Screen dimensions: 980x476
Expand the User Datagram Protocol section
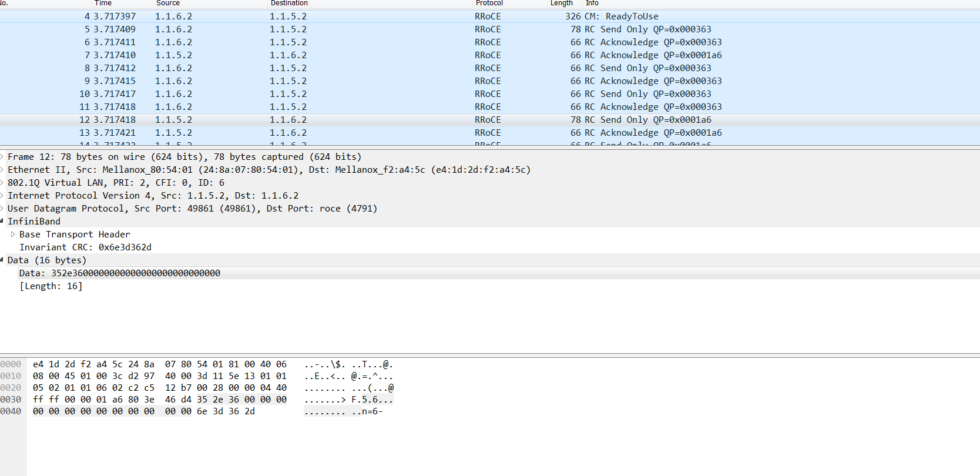[2, 209]
